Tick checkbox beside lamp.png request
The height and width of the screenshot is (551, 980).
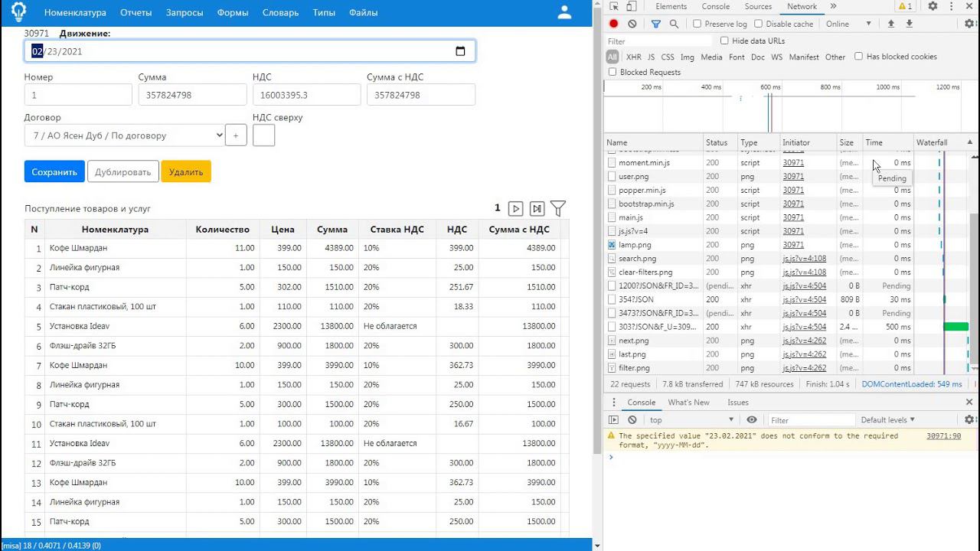click(x=612, y=245)
